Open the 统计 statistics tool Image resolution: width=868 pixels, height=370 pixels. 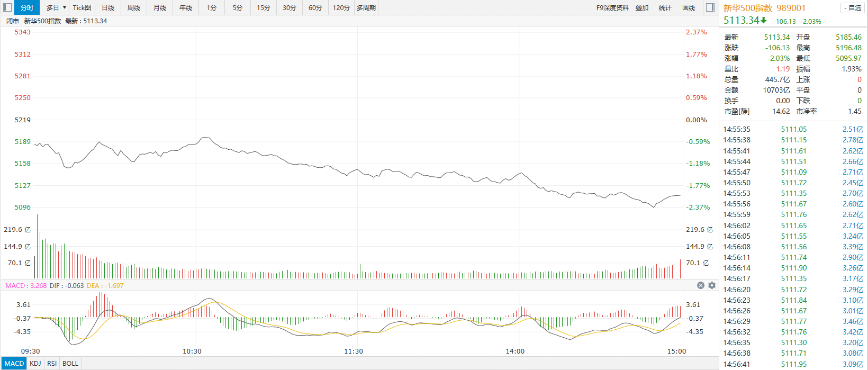click(665, 7)
